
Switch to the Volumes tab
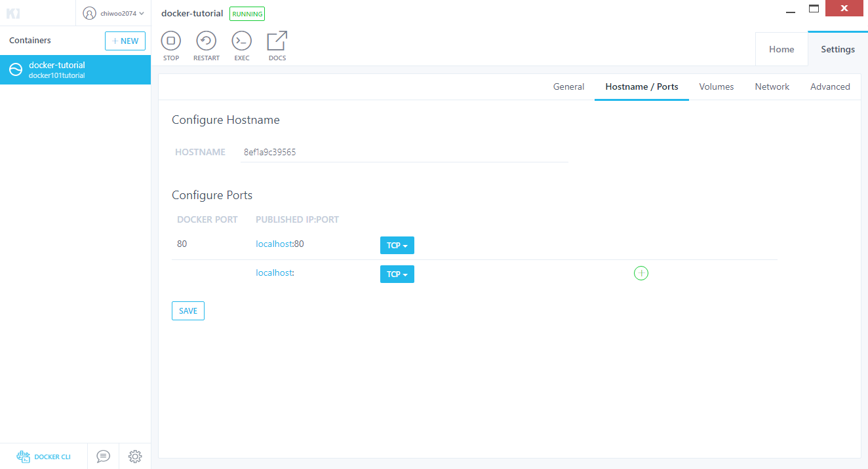[x=717, y=86]
